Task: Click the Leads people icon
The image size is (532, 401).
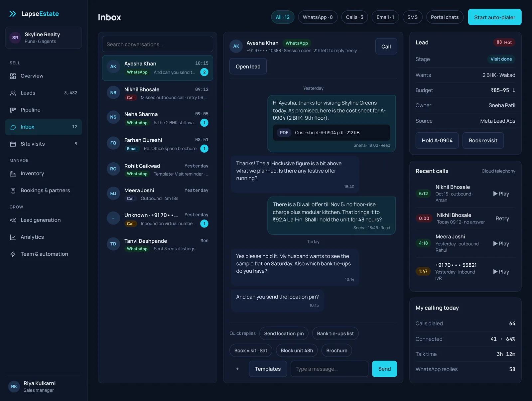Action: (13, 93)
